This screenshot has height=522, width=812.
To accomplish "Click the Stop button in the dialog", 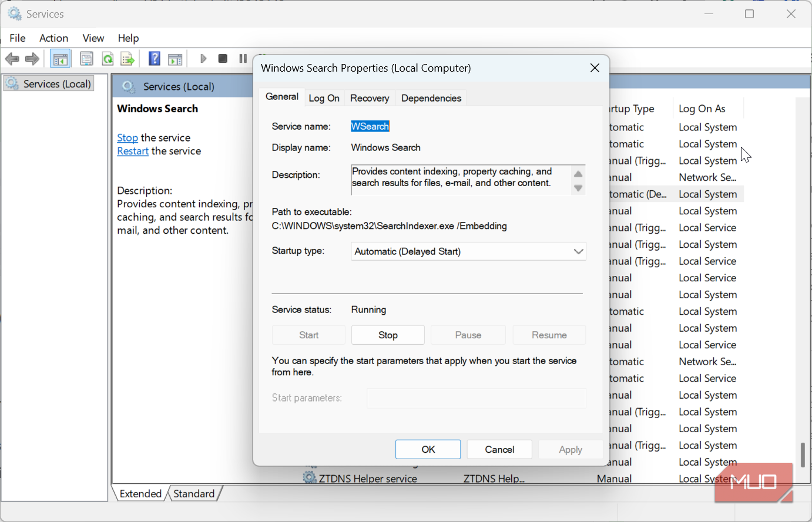I will tap(388, 335).
